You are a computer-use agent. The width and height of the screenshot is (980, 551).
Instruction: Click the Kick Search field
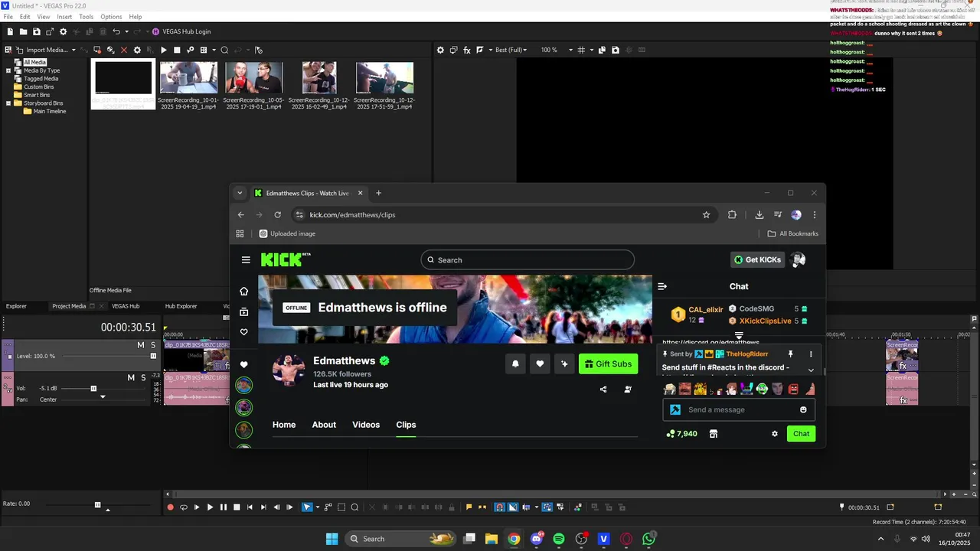click(528, 260)
